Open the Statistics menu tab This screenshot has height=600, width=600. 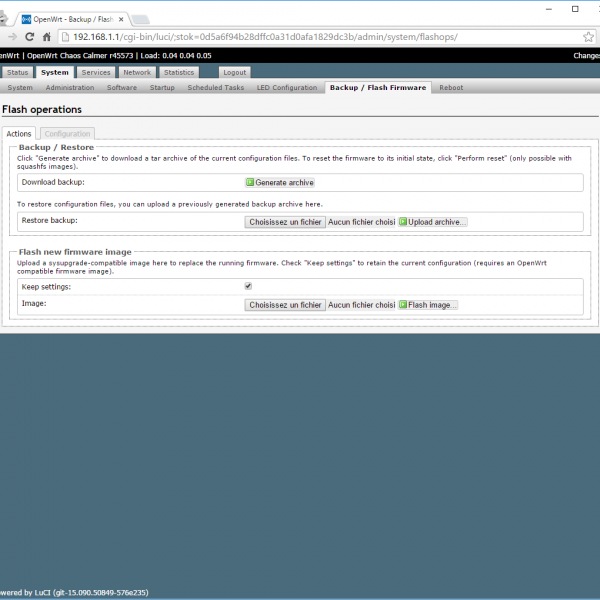pyautogui.click(x=179, y=72)
